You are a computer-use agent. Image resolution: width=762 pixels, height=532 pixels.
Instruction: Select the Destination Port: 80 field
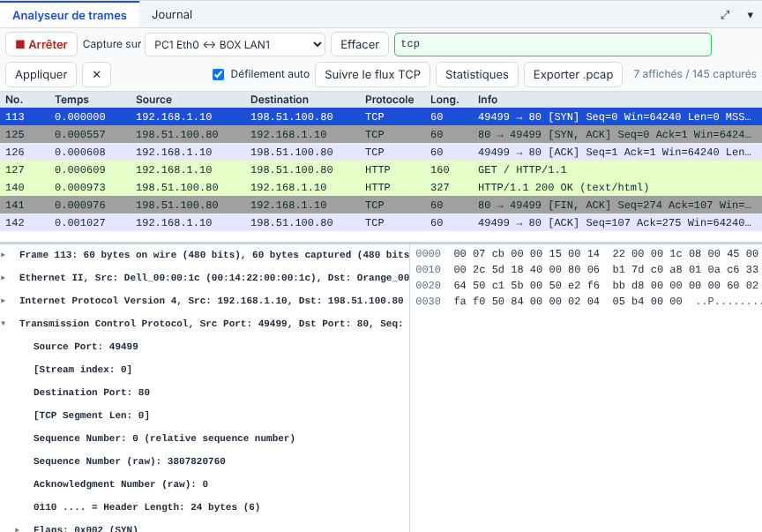click(92, 393)
